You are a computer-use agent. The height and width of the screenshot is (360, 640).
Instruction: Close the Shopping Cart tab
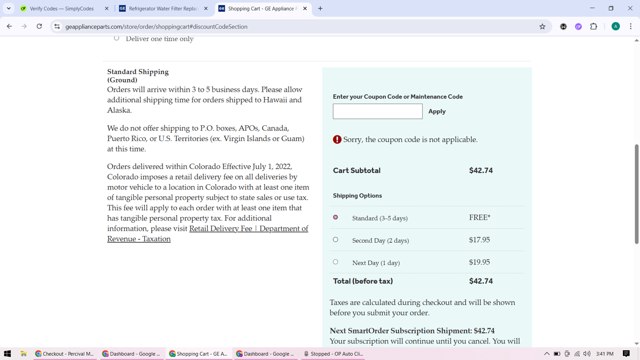click(305, 9)
